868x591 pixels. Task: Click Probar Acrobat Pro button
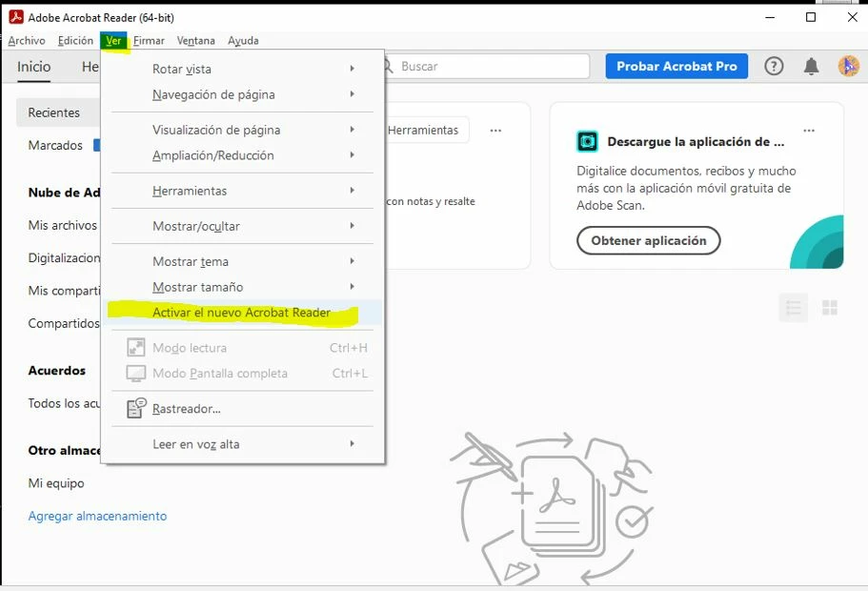click(676, 66)
